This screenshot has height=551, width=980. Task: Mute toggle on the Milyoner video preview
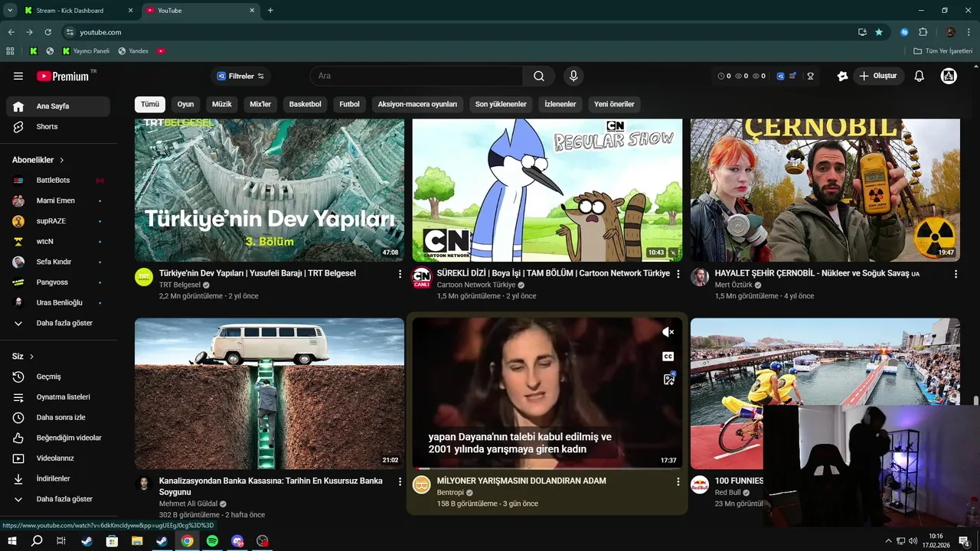pyautogui.click(x=668, y=332)
